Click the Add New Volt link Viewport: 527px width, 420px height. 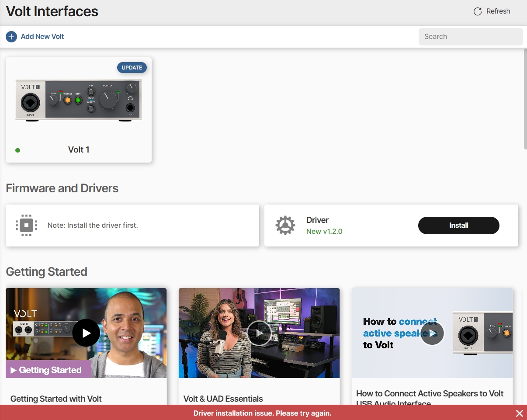coord(42,37)
